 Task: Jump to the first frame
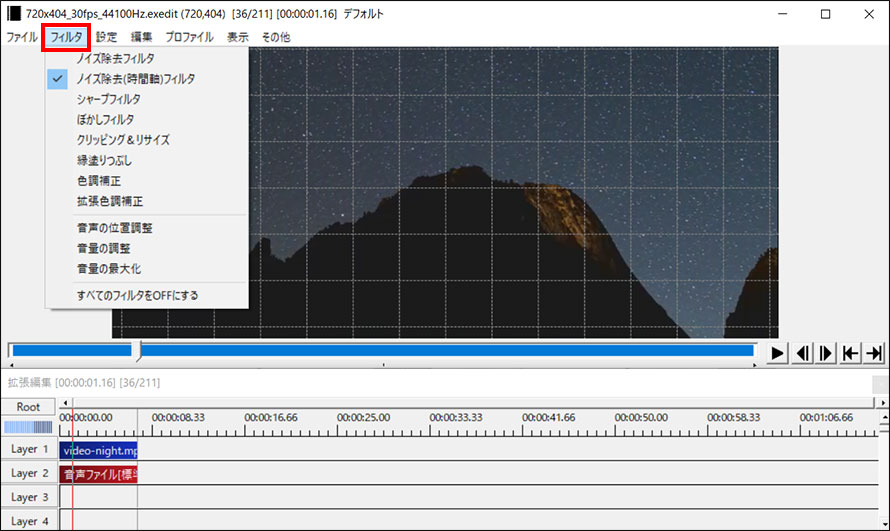(850, 353)
